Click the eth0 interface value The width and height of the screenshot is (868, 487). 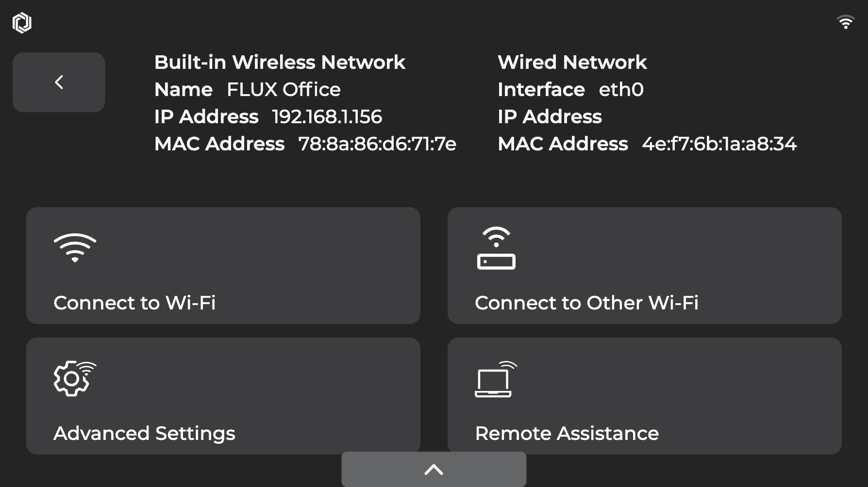point(621,89)
